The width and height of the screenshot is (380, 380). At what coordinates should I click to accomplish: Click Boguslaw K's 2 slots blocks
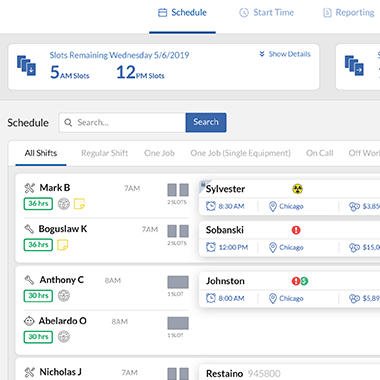coord(178,231)
